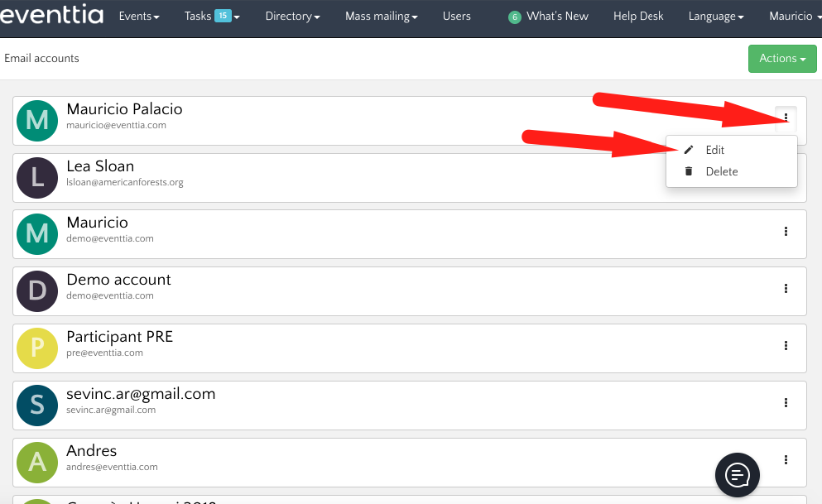Open the Mass mailing dropdown
822x504 pixels.
382,17
